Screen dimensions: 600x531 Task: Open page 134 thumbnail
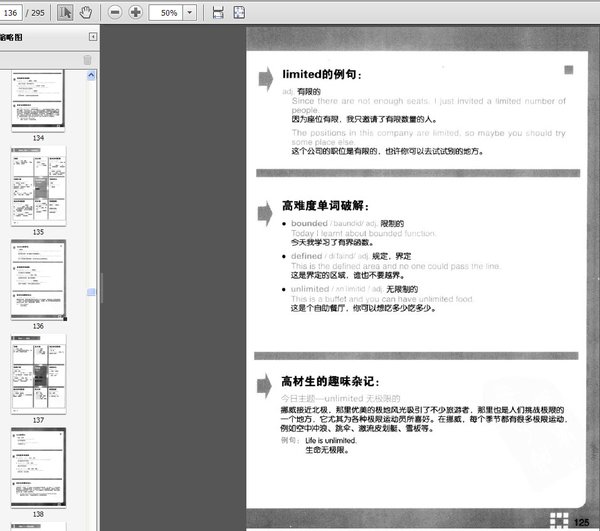[x=38, y=101]
